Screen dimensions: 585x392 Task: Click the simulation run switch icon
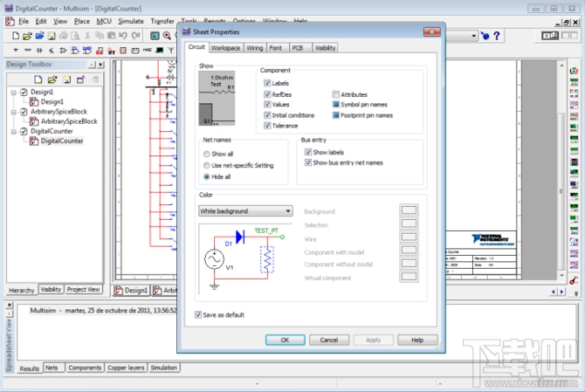click(x=549, y=36)
